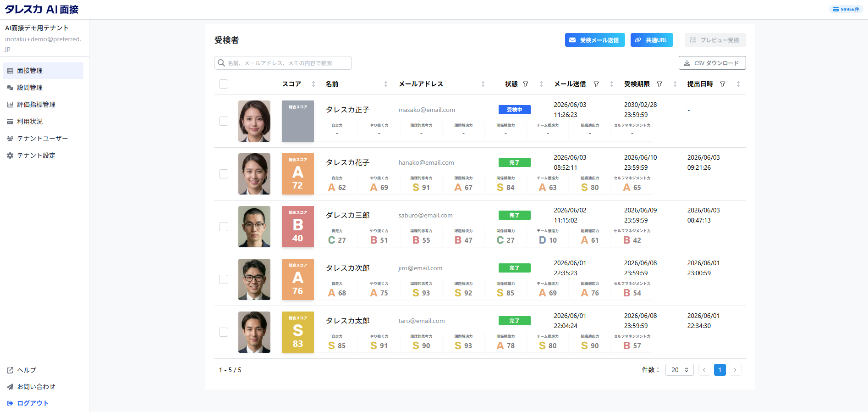Viewport: 868px width, 412px height.
Task: Open the 受検期限 column filter
Action: (x=659, y=84)
